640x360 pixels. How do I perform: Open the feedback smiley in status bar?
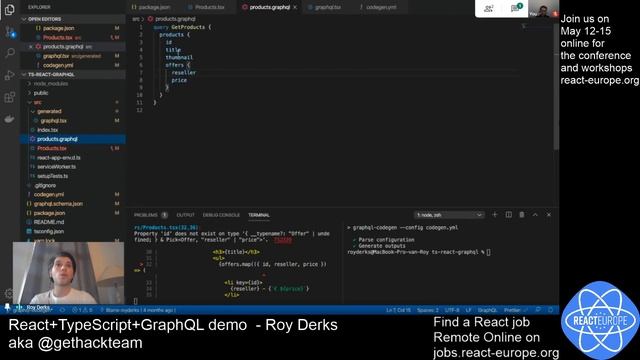click(x=538, y=310)
